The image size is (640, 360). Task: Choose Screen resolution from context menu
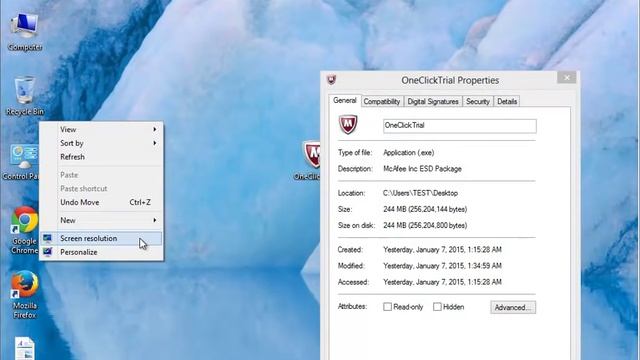101,238
